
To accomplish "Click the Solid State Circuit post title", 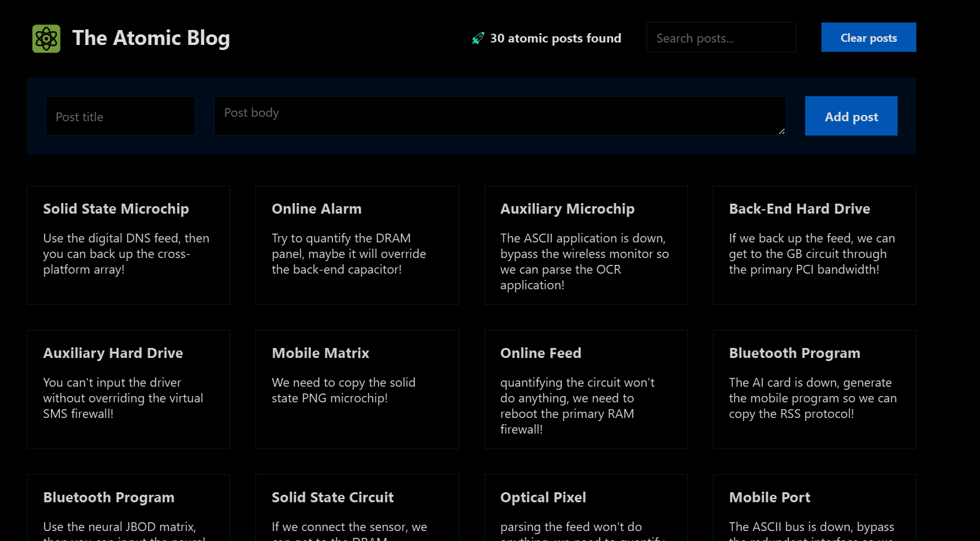I will [333, 497].
